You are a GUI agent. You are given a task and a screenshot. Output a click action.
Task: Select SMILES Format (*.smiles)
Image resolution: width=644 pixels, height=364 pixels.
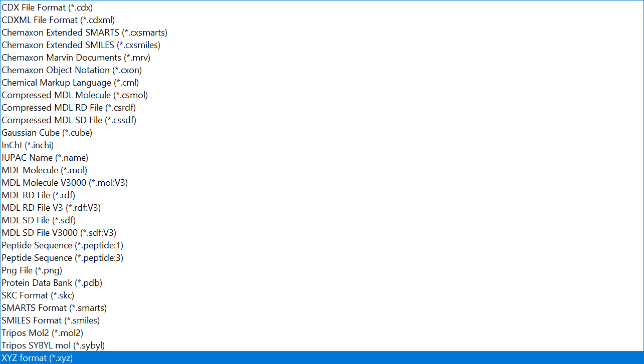pyautogui.click(x=322, y=320)
